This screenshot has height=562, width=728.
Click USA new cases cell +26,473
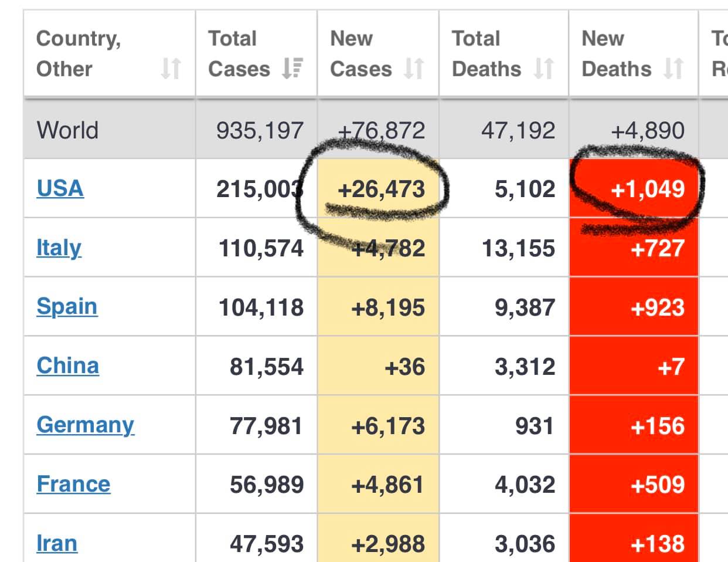pos(381,189)
